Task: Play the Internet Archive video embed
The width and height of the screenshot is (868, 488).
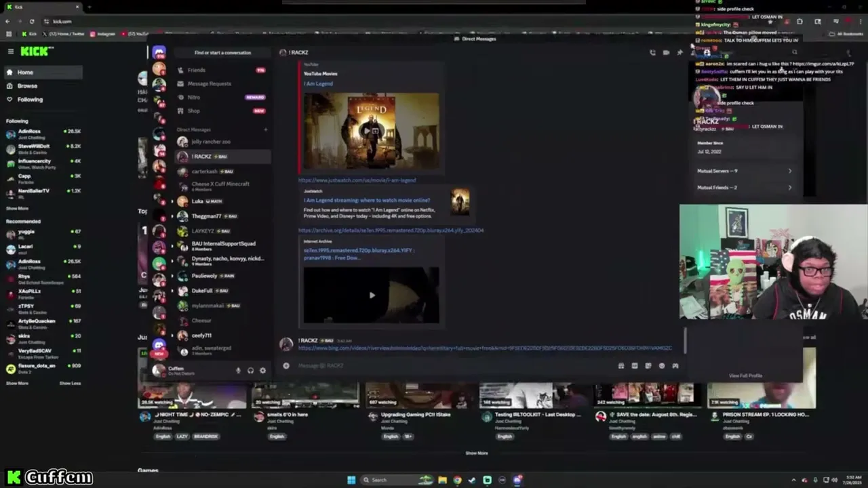Action: click(371, 295)
